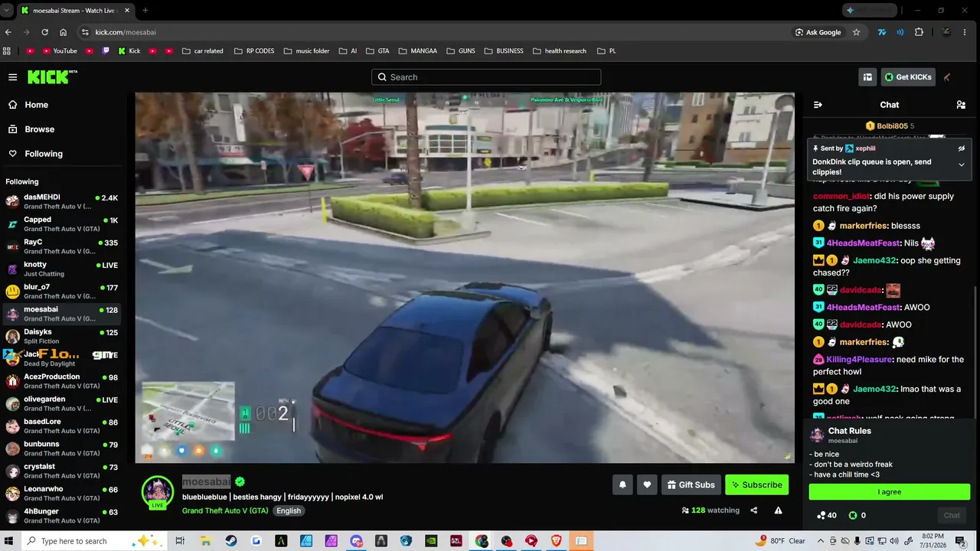Collapse the chat panel with arrow icon
This screenshot has width=980, height=551.
click(818, 105)
